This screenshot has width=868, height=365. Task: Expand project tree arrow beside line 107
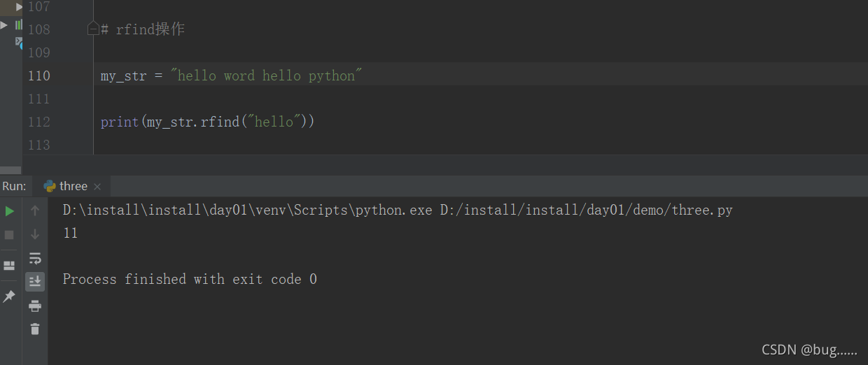[x=20, y=6]
